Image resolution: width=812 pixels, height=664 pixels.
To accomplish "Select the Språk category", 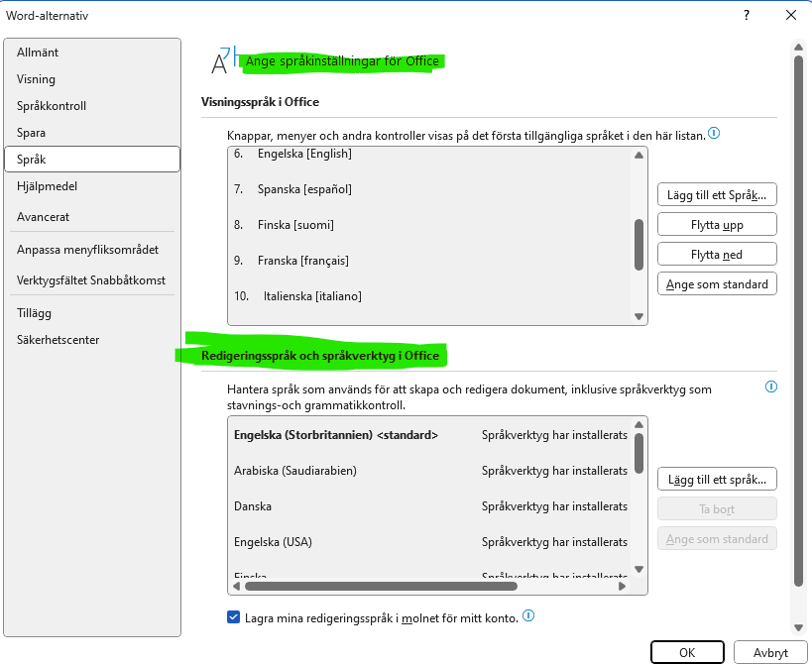I will click(x=92, y=160).
